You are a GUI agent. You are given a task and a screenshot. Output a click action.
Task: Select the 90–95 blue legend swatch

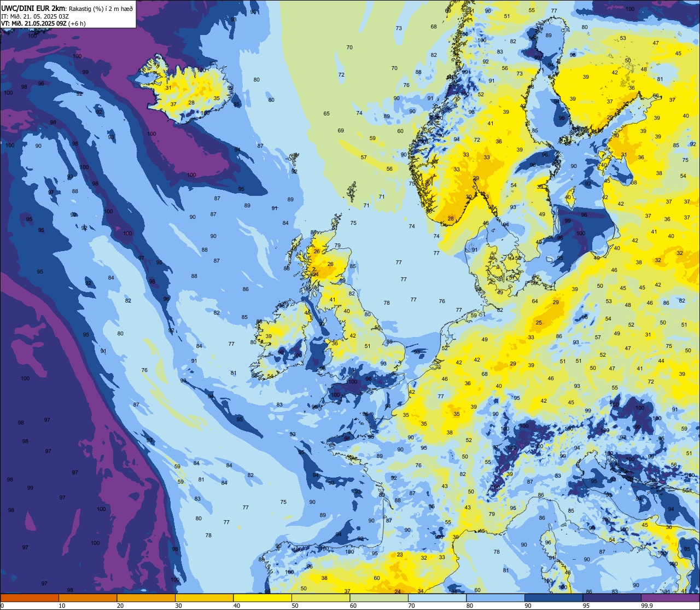coord(553,597)
